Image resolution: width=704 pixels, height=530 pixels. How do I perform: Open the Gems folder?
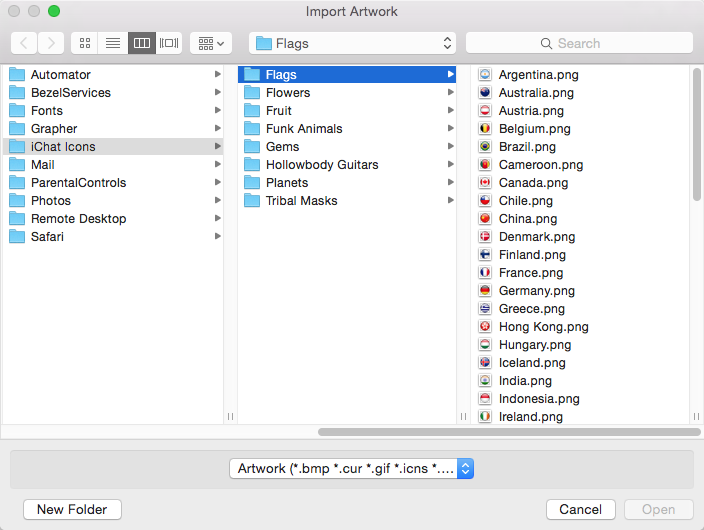[347, 146]
